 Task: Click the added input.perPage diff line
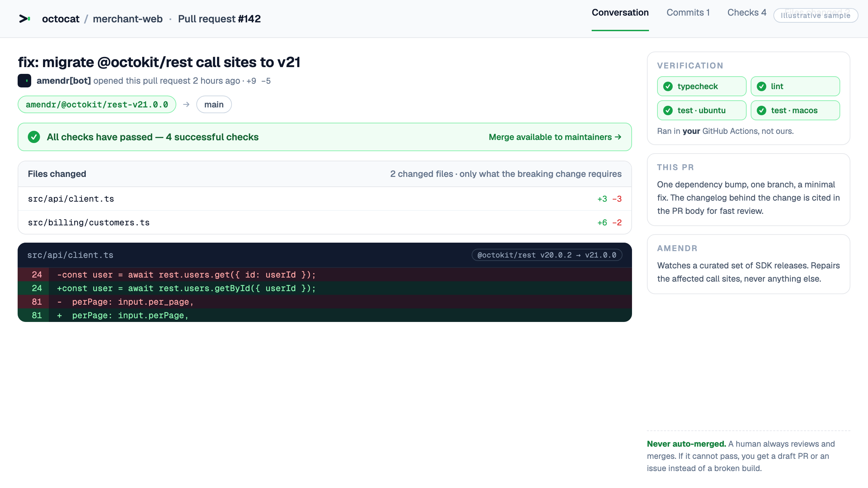325,315
